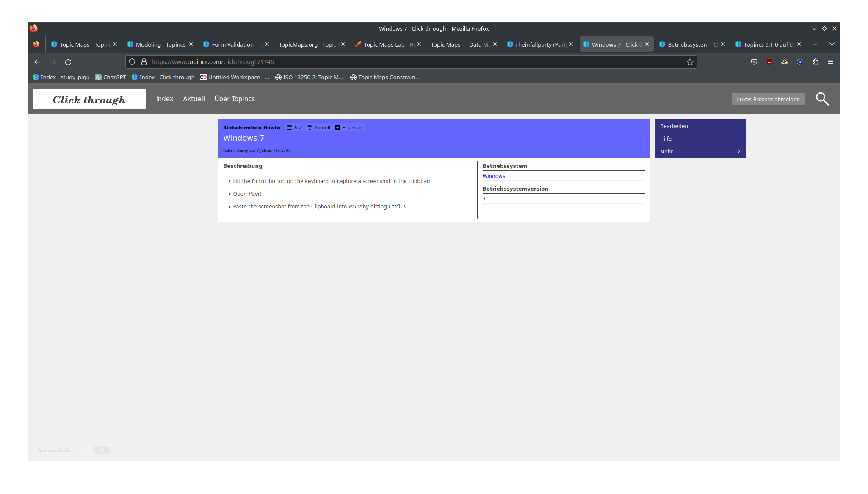Screen dimensions: 868x494
Task: Open the list all tabs dropdown
Action: pos(832,44)
